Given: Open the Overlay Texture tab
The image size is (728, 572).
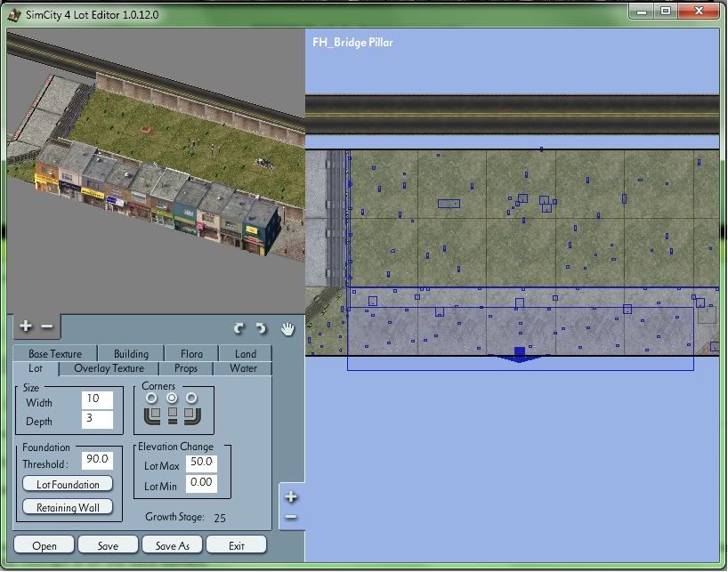Looking at the screenshot, I should tap(109, 368).
